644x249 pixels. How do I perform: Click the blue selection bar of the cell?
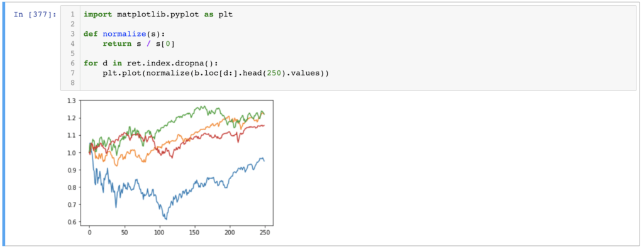[4, 124]
